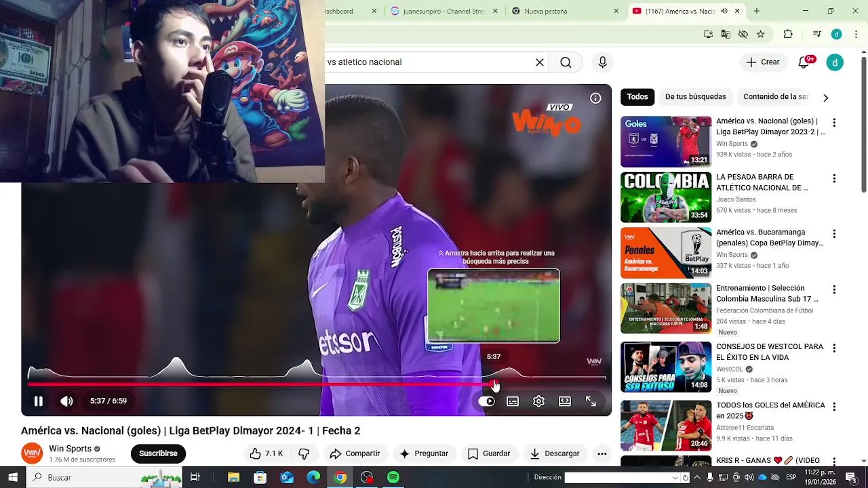Open the 13:21 América vs. Nacional goles thumbnail
This screenshot has width=868, height=488.
coord(666,142)
